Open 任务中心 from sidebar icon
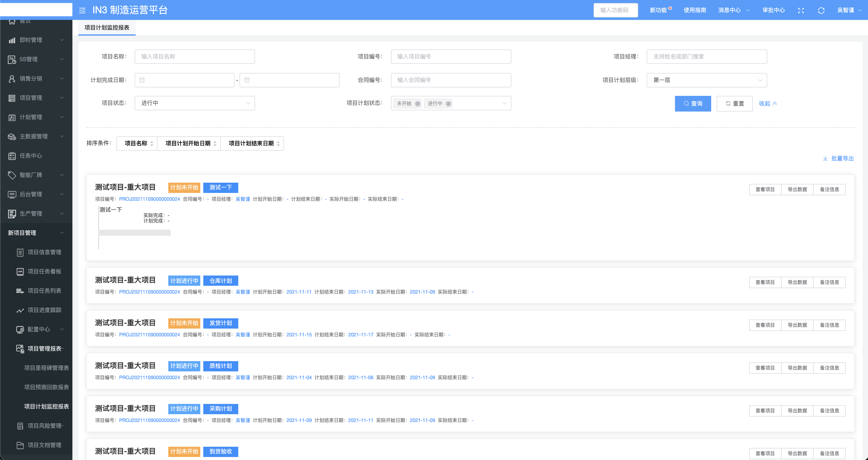 [12, 156]
